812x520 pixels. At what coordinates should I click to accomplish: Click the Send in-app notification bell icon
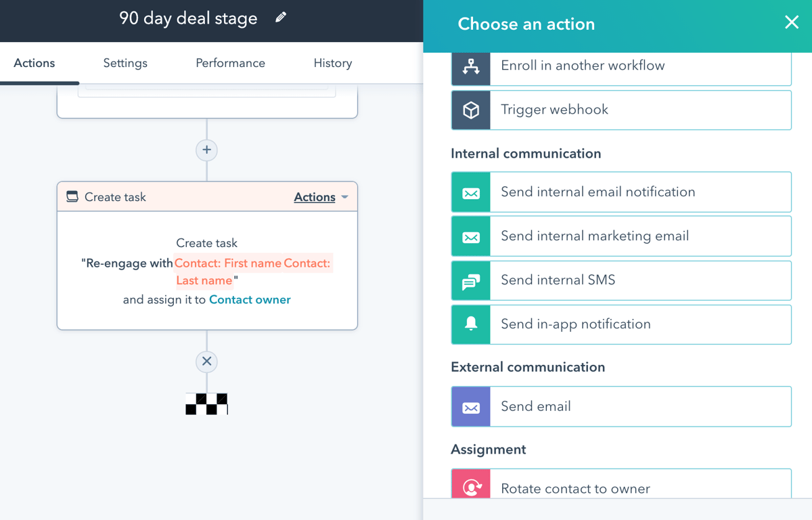(470, 324)
